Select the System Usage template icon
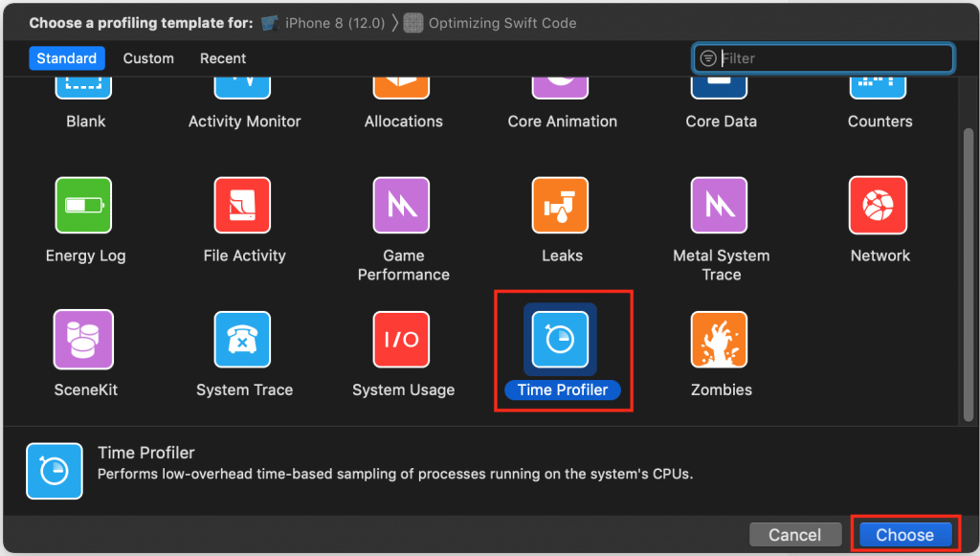 [x=402, y=340]
